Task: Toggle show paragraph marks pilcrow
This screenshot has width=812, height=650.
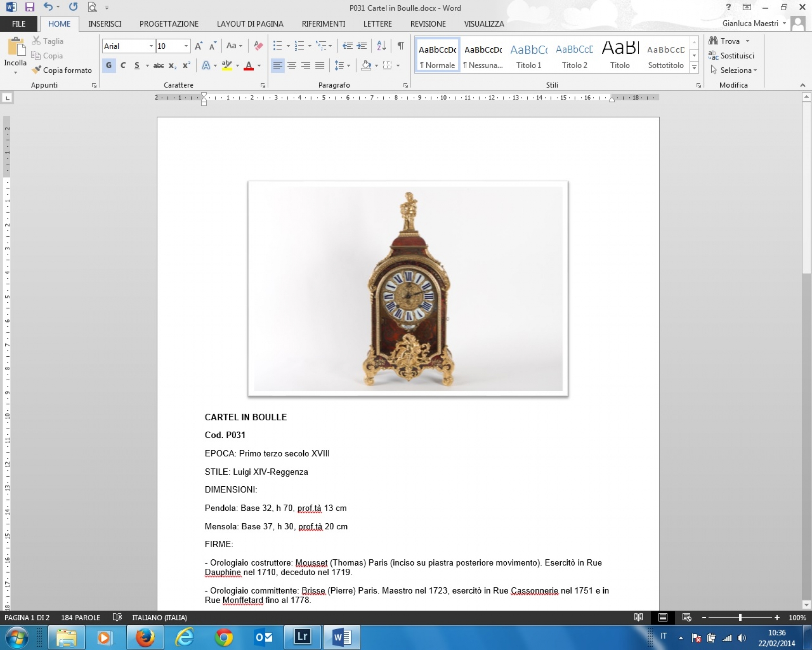Action: pyautogui.click(x=401, y=45)
